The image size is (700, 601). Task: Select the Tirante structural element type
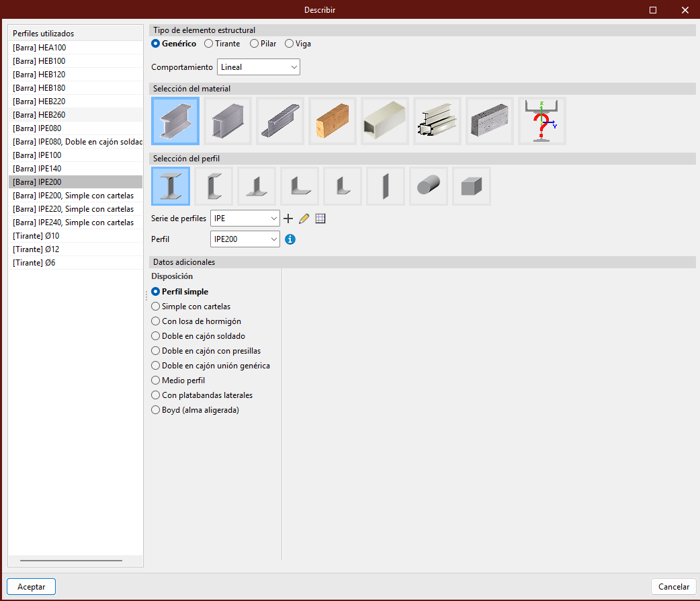coord(209,44)
